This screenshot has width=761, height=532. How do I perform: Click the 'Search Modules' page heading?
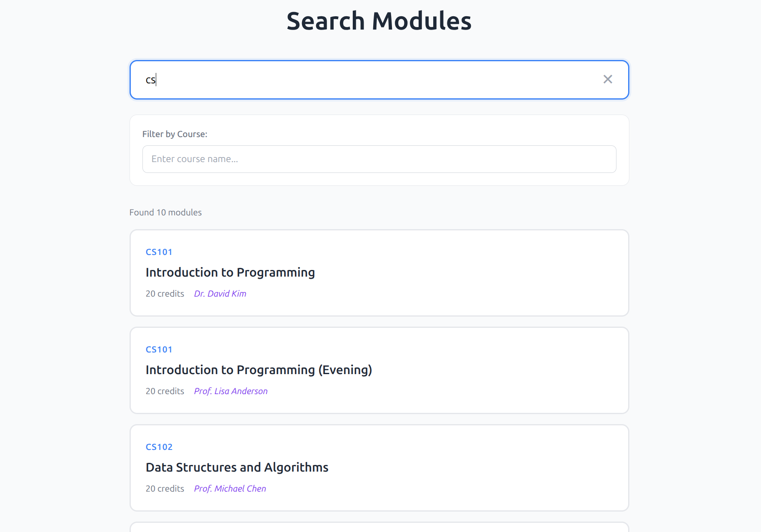point(379,21)
